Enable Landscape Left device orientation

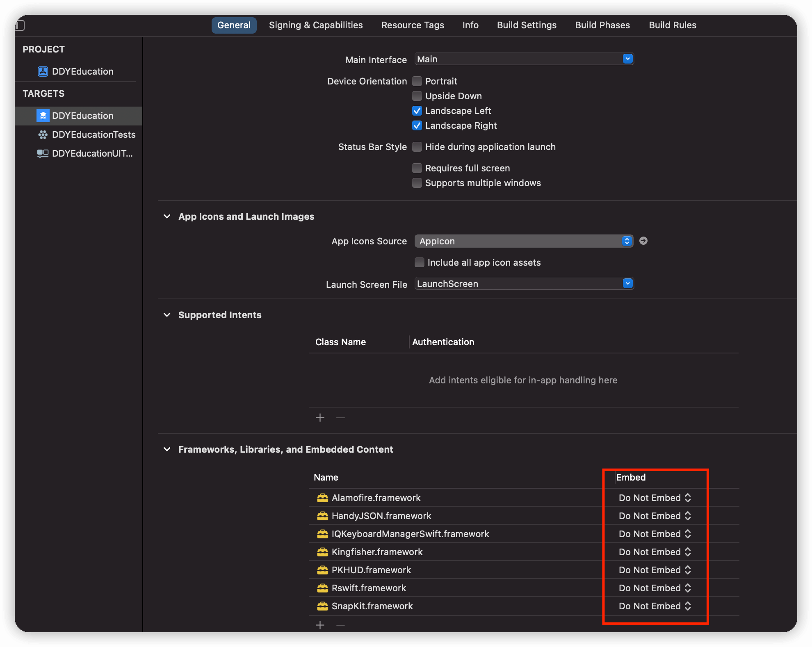click(417, 110)
